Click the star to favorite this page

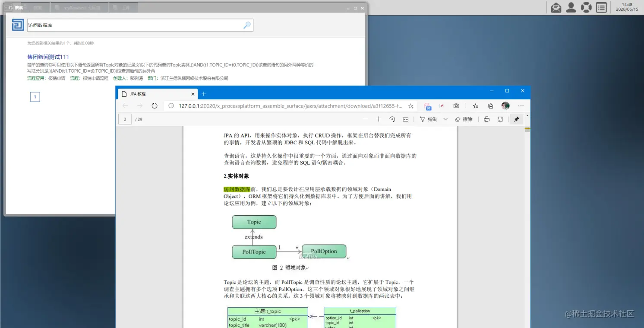[x=410, y=105]
